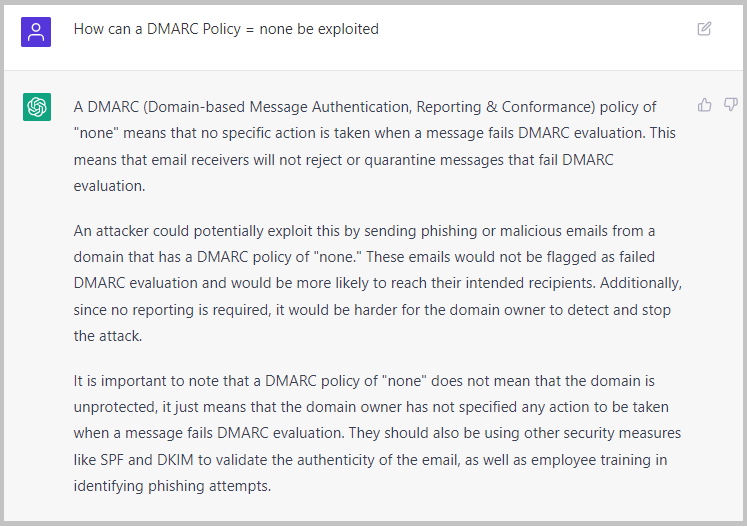Click the purple user avatar icon
Image resolution: width=747 pixels, height=527 pixels.
coord(36,32)
